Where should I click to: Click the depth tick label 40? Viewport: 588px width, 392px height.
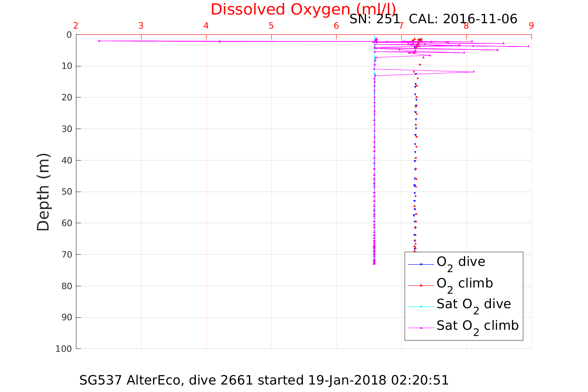click(x=66, y=161)
